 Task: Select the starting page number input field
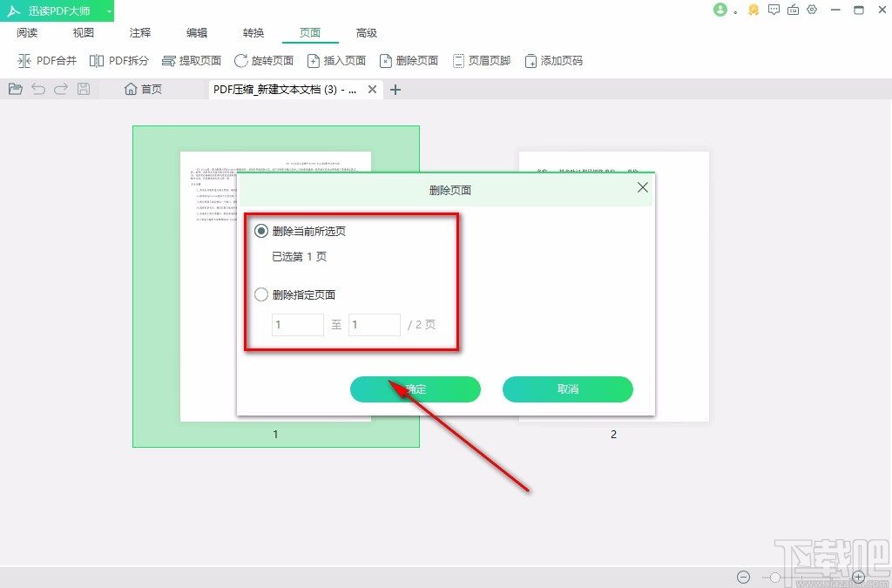(297, 324)
